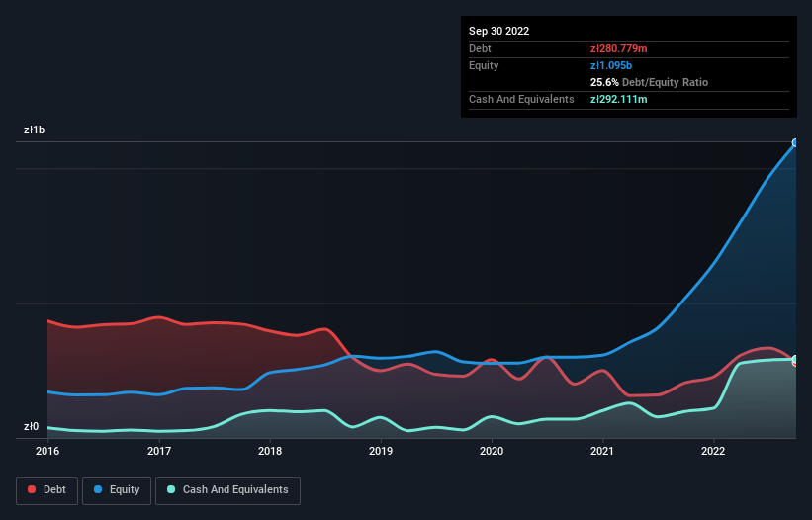Click the zł0 y-axis label

click(x=31, y=426)
